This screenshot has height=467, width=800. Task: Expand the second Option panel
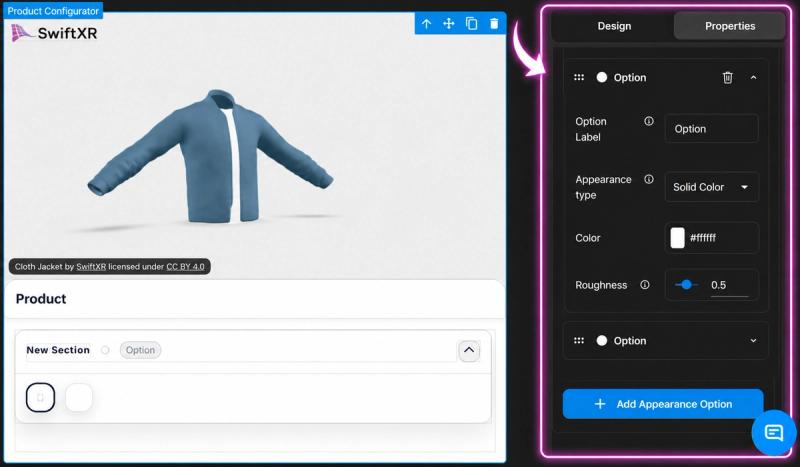[753, 340]
